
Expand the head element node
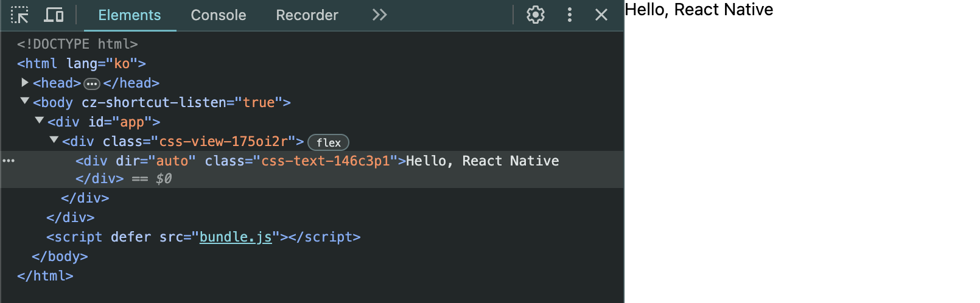[25, 82]
